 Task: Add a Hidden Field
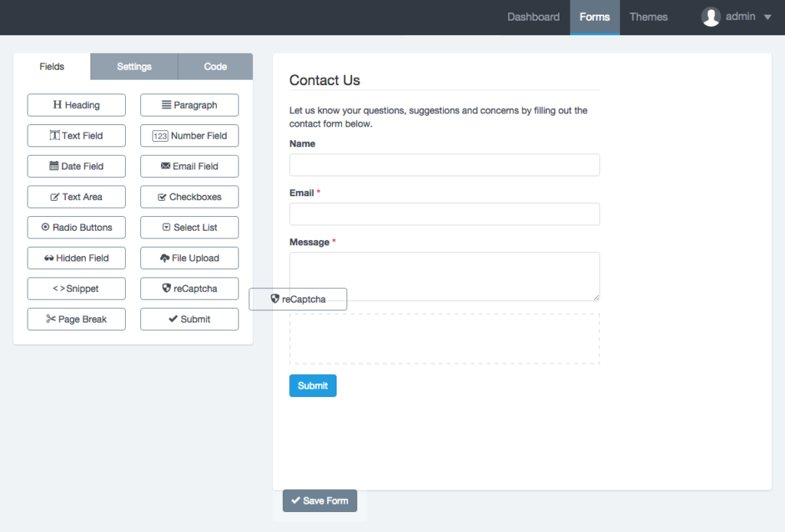pos(76,258)
